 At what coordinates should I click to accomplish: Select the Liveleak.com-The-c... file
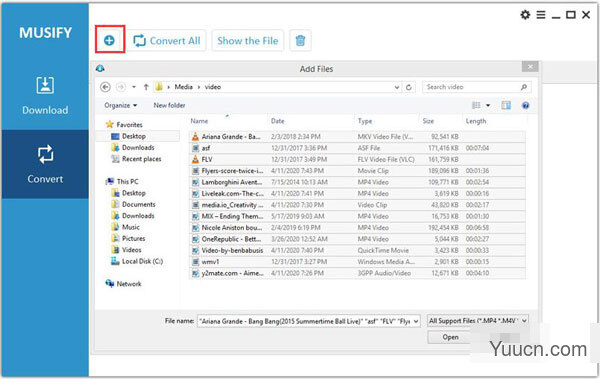click(x=357, y=193)
